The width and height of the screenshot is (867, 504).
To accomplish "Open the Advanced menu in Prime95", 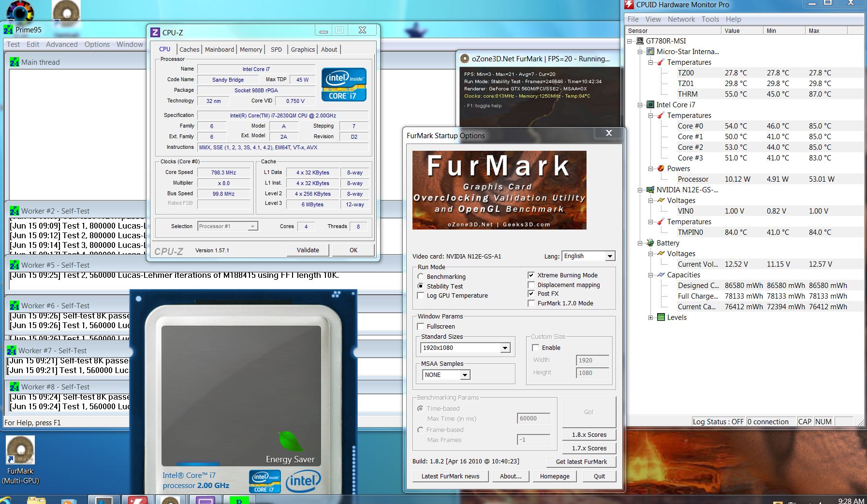I will pos(61,44).
